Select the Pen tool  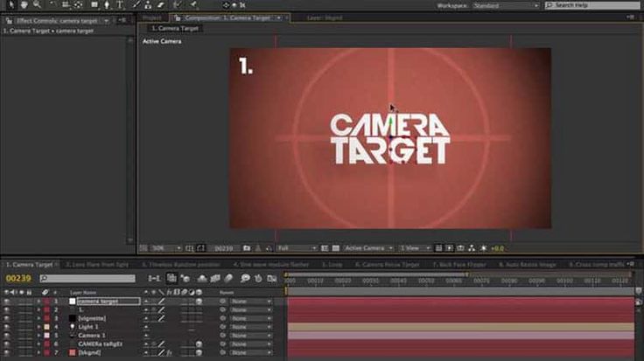coord(108,5)
